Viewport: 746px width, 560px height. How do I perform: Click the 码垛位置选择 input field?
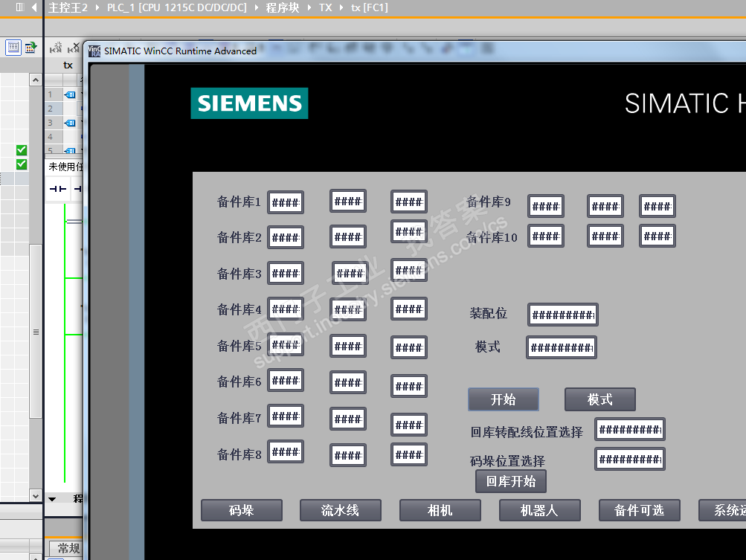[630, 459]
